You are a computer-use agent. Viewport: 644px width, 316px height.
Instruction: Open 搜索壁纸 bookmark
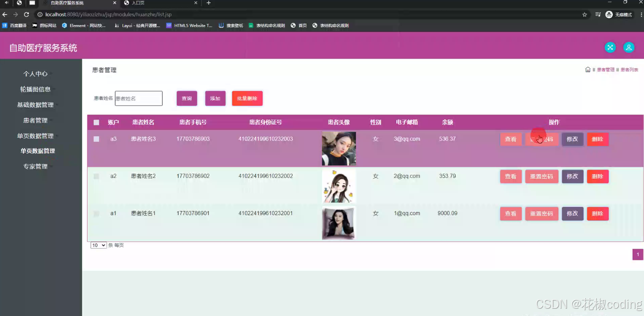pos(231,25)
